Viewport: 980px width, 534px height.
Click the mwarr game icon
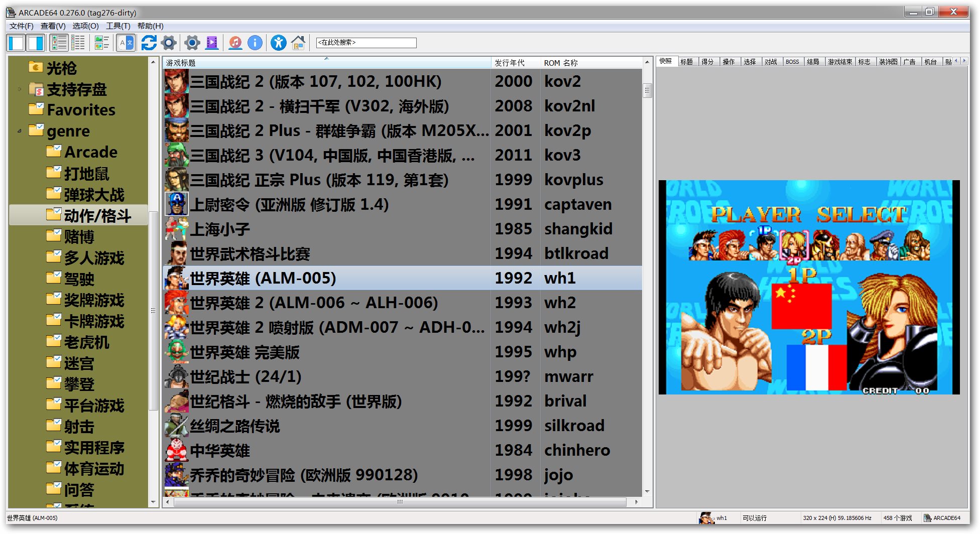pyautogui.click(x=177, y=376)
